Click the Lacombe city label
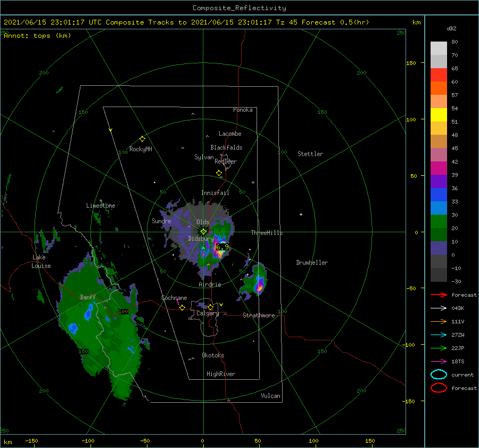479x448 pixels. point(230,134)
